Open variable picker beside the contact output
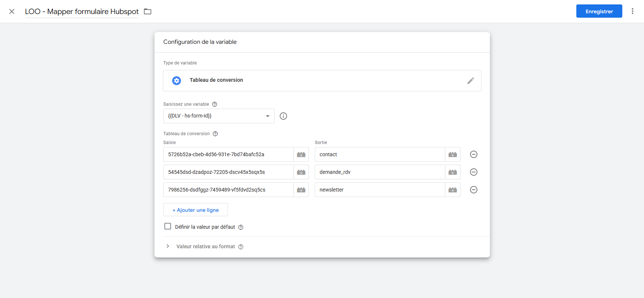Image resolution: width=644 pixels, height=298 pixels. [452, 155]
